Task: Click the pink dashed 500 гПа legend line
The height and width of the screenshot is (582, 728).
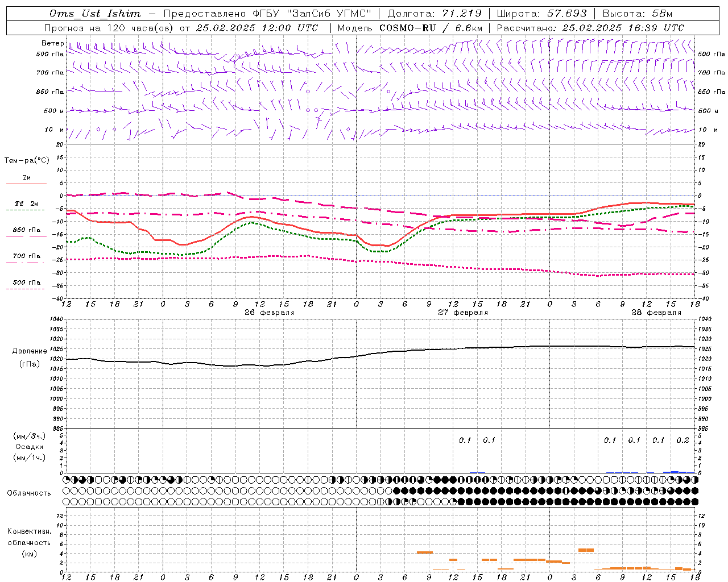Action: [26, 289]
